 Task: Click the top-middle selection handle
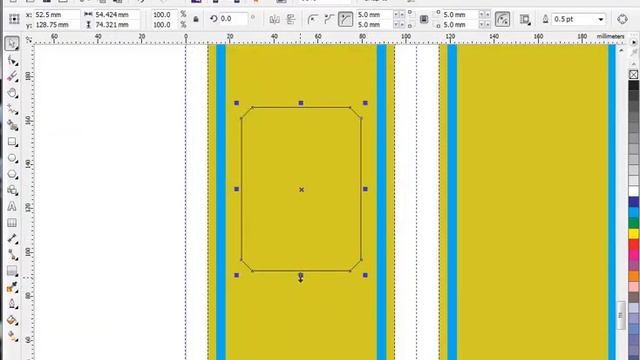301,103
